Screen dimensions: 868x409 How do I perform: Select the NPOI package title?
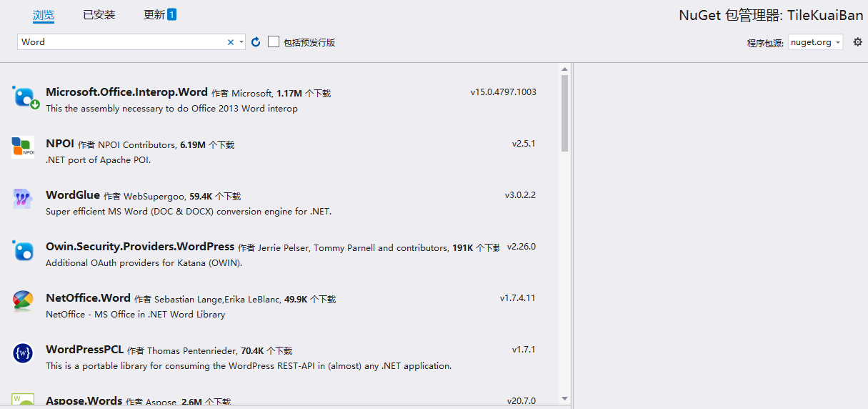(60, 144)
